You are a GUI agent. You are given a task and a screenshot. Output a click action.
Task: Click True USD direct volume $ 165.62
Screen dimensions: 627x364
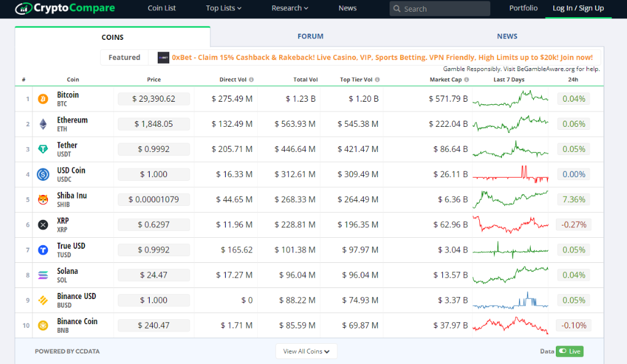point(237,250)
